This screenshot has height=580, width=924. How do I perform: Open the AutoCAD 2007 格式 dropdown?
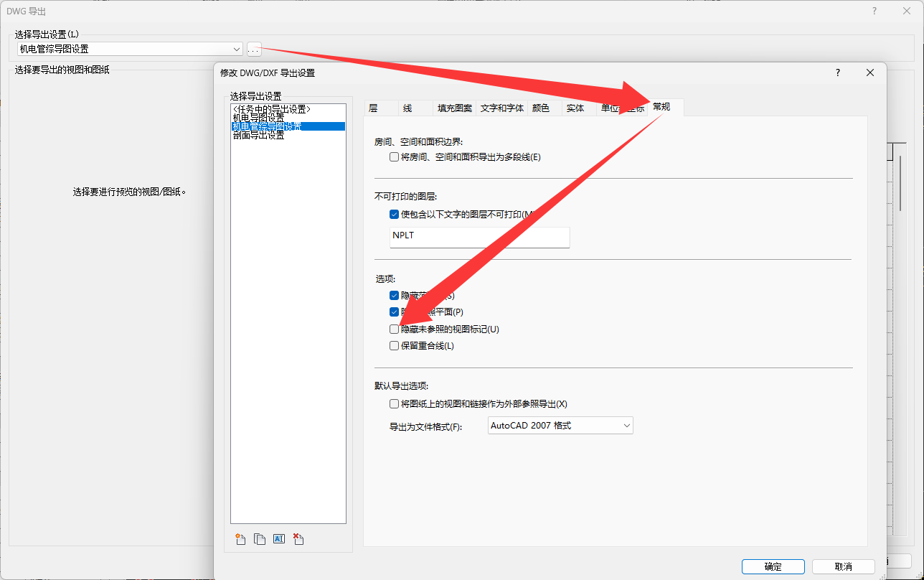coord(560,426)
